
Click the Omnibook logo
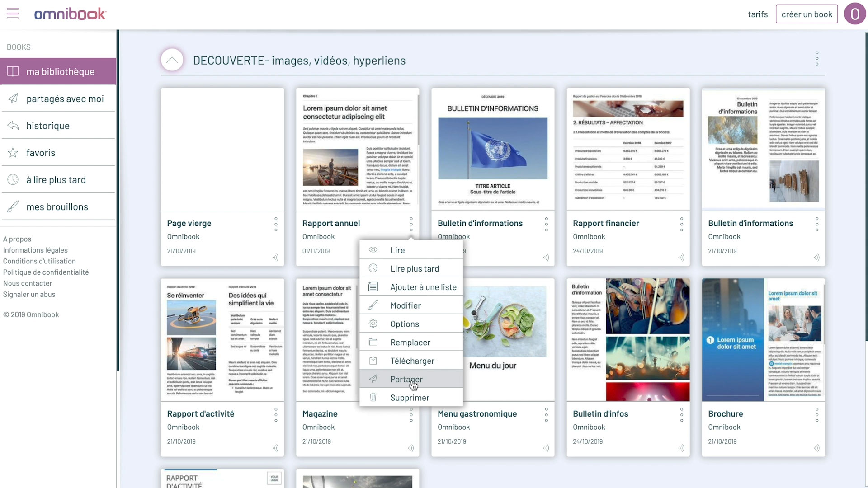[x=70, y=14]
